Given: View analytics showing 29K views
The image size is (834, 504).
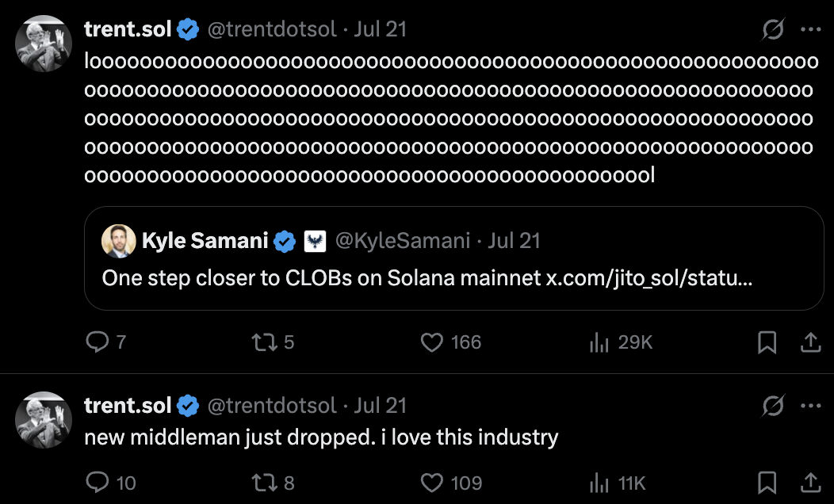Looking at the screenshot, I should [598, 342].
